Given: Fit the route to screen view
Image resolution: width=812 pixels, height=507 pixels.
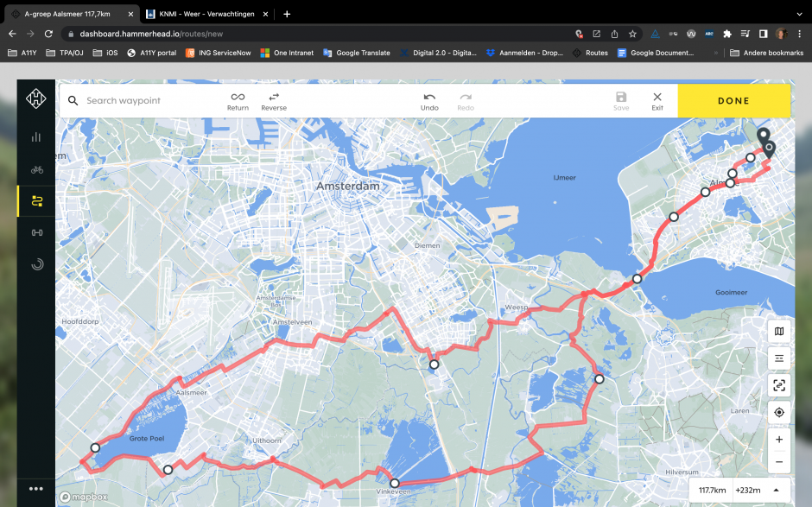Looking at the screenshot, I should point(779,385).
